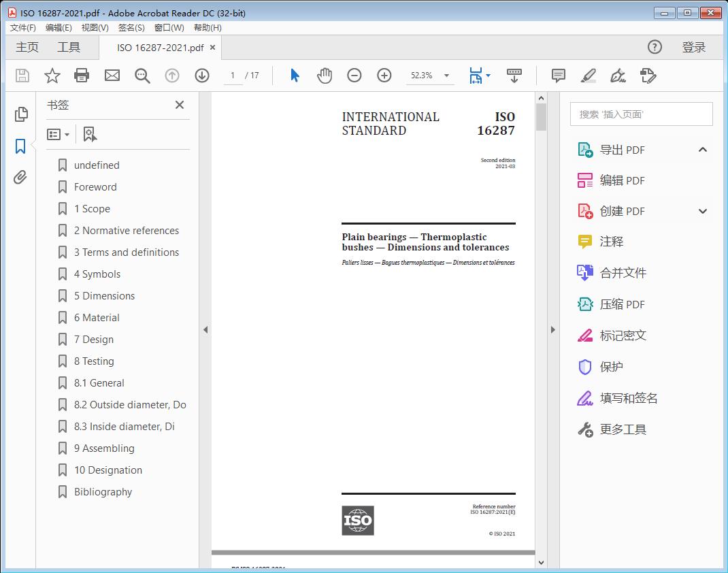Toggle the page thumbnails panel
The height and width of the screenshot is (573, 728).
point(20,114)
